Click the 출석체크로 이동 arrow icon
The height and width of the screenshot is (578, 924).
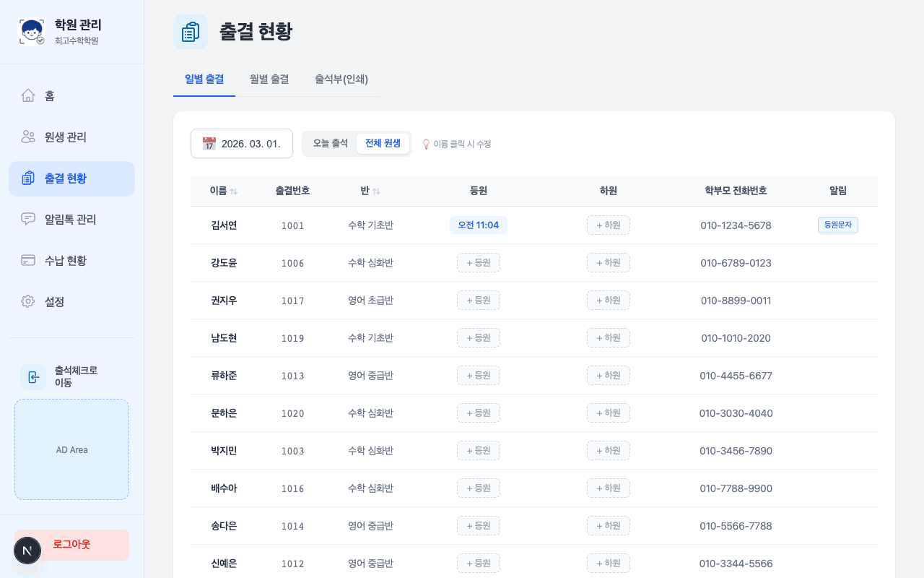[x=33, y=377]
